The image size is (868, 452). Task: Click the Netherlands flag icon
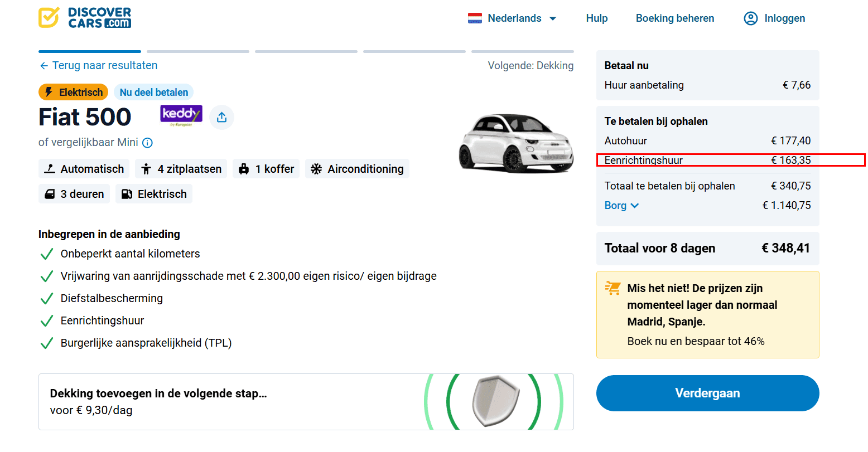tap(475, 18)
